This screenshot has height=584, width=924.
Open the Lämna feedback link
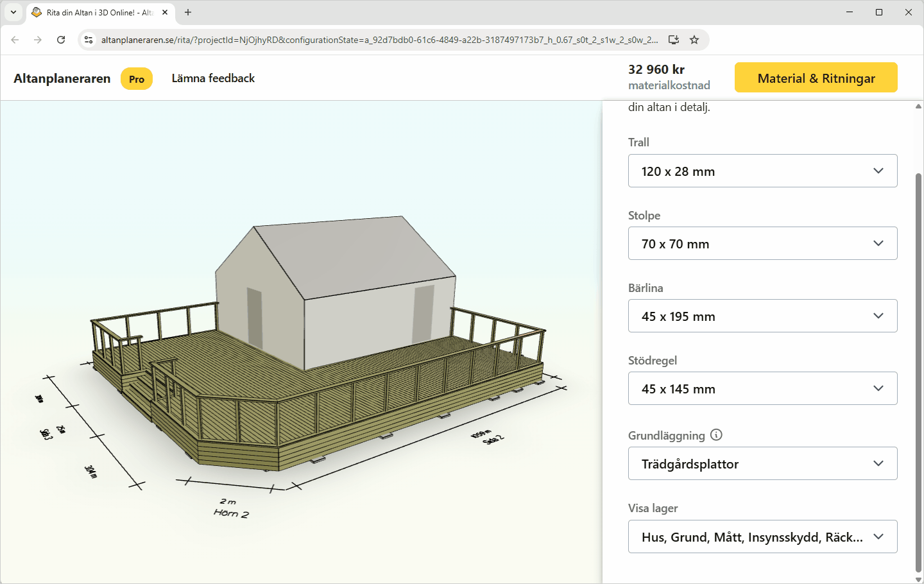213,78
